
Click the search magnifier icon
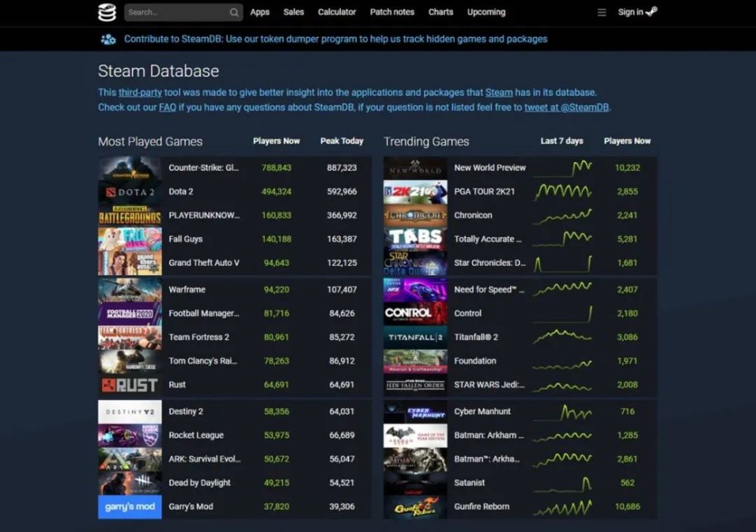click(x=234, y=13)
